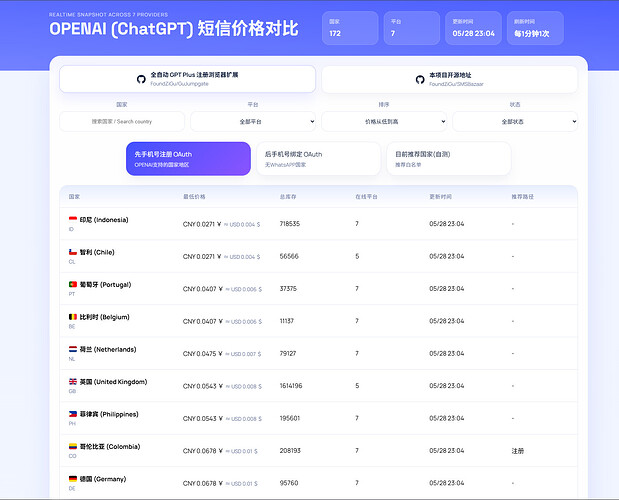
Task: Click the GitHub icon beside GPT Plus extension
Action: click(141, 79)
